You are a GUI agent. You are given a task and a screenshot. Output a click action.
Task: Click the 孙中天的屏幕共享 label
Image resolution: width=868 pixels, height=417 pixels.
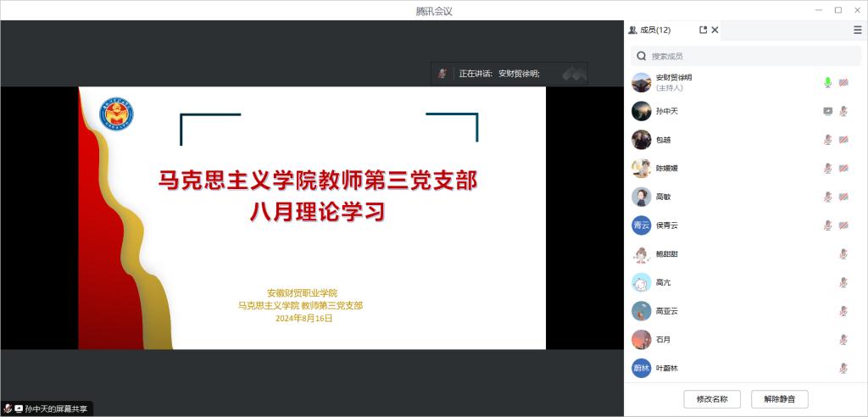(x=55, y=409)
